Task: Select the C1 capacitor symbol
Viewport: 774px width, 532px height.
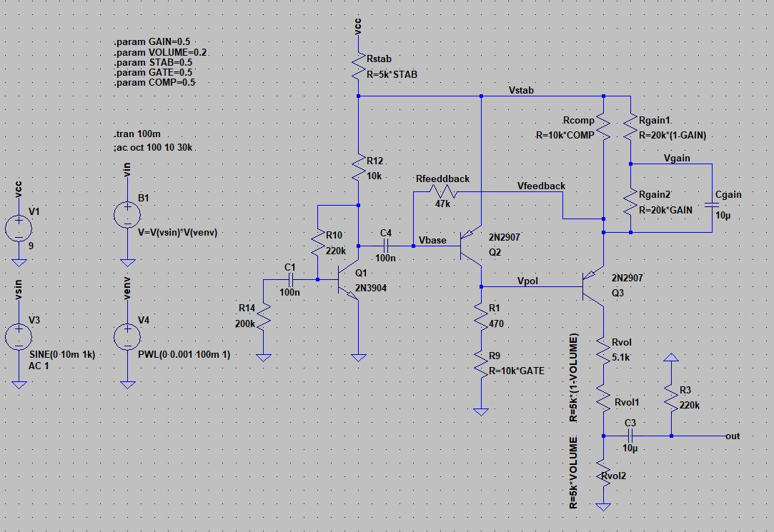Action: coord(290,279)
